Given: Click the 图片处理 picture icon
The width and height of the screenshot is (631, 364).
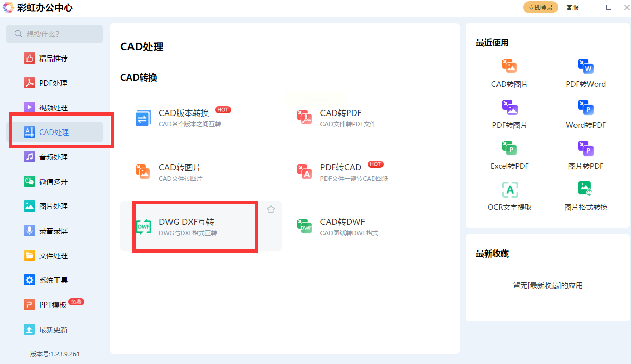Looking at the screenshot, I should tap(29, 206).
